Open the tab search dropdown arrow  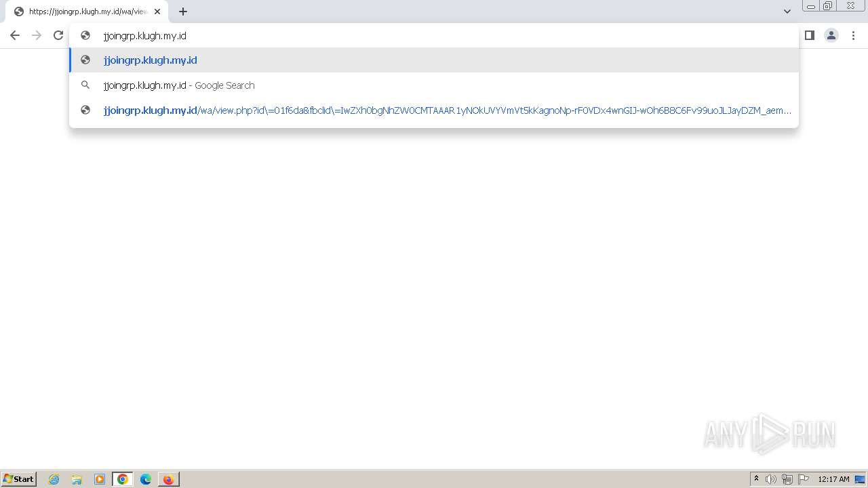pos(787,12)
